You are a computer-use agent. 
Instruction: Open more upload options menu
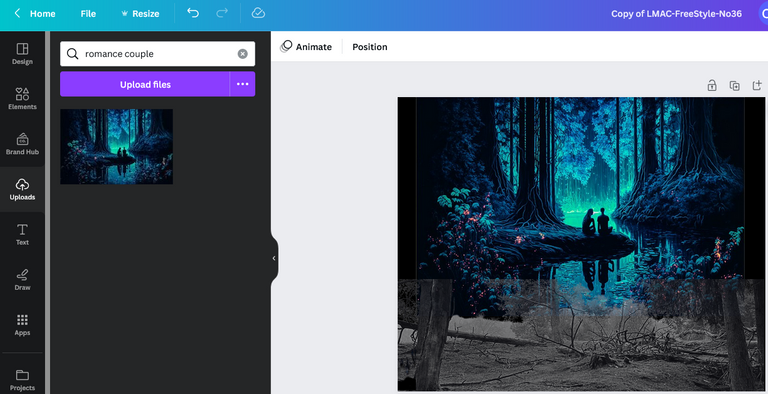(242, 84)
